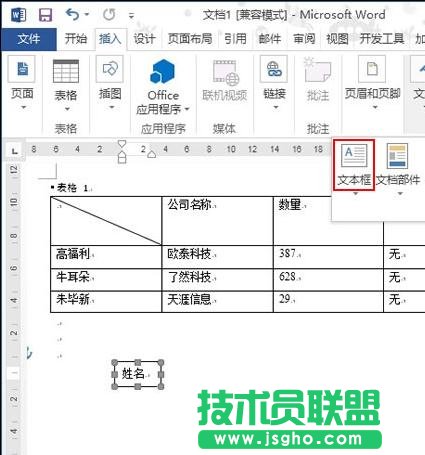The height and width of the screenshot is (455, 425).
Task: Click the diagonal-line header cell in table
Action: click(106, 221)
